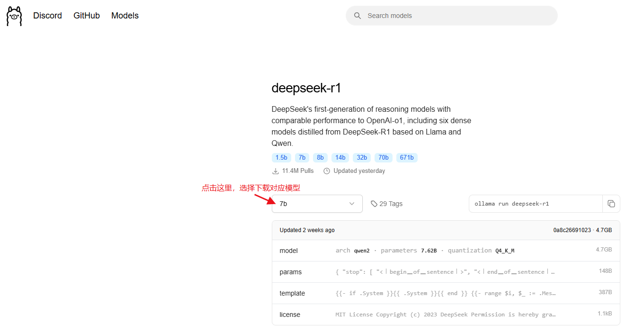Click the clock icon beside Updated yesterday

(x=327, y=171)
